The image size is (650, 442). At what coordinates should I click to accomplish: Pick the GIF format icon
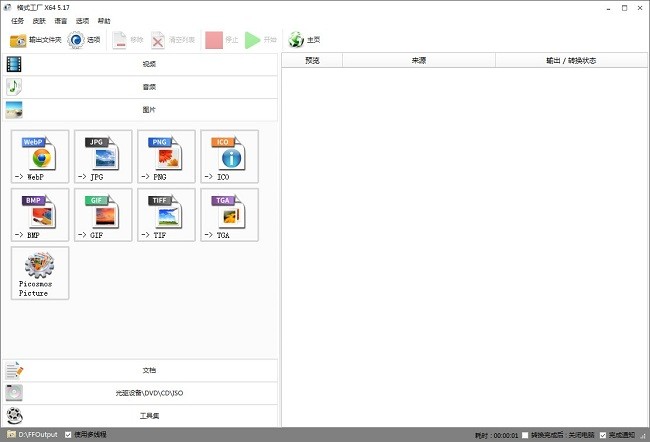click(103, 214)
